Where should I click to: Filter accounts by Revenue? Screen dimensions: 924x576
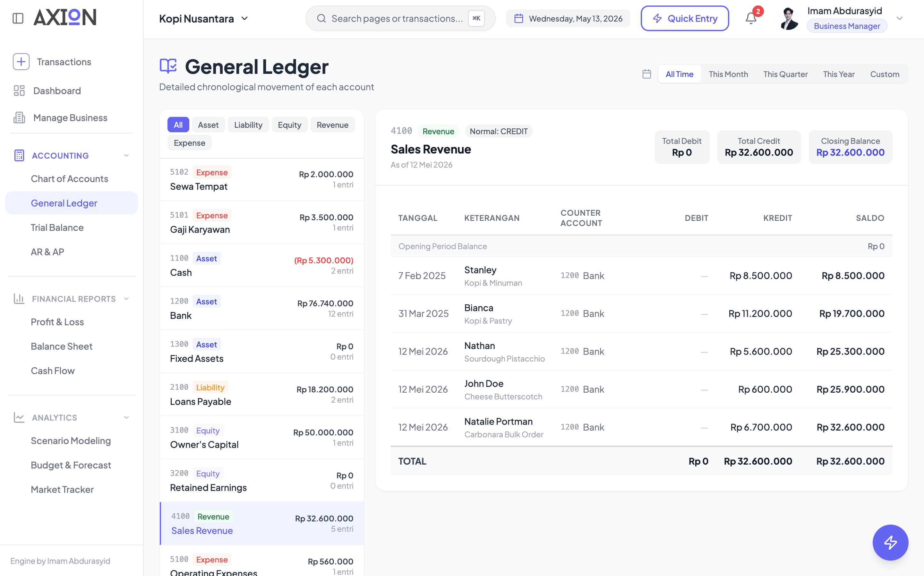pos(332,125)
